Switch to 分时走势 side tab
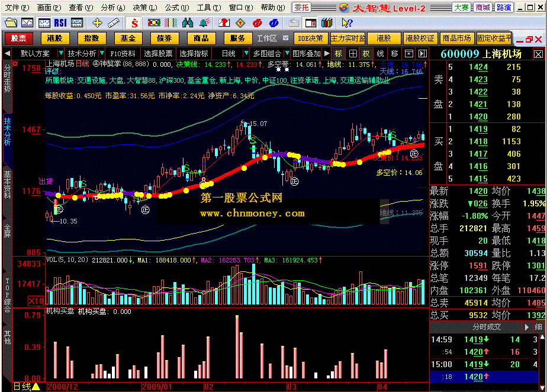Viewport: 547px width, 392px height. 7,79
